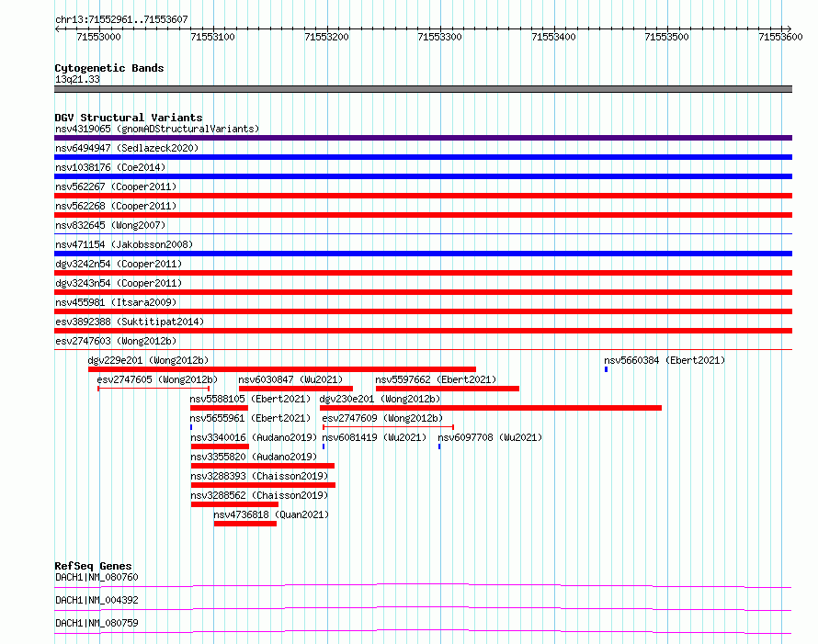Click the blue bar under nsv1038176
Image resolution: width=818 pixels, height=644 pixels.
(423, 176)
